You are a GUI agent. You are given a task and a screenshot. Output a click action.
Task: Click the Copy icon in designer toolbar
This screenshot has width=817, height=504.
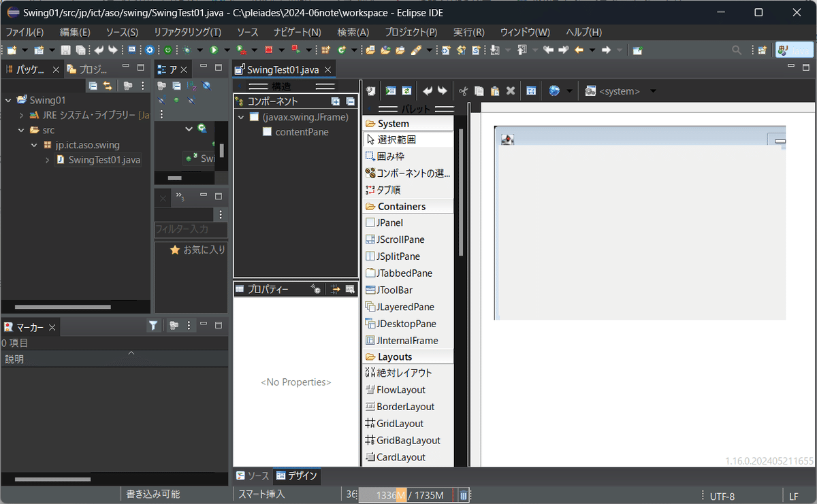pyautogui.click(x=479, y=91)
